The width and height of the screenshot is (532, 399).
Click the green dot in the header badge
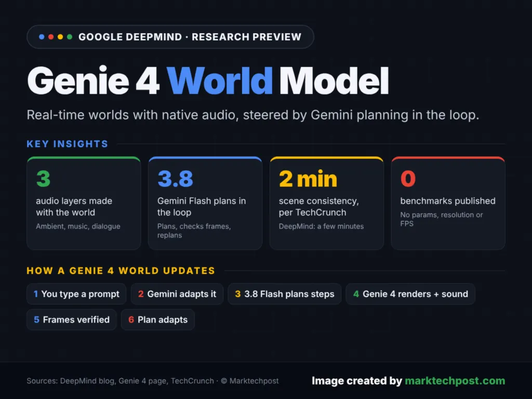70,37
